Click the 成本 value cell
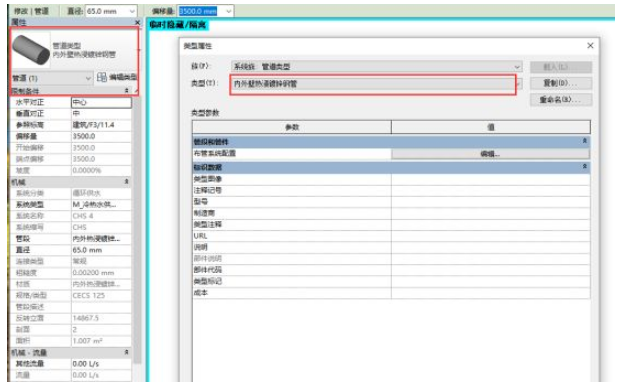The width and height of the screenshot is (618, 387). coord(491,293)
